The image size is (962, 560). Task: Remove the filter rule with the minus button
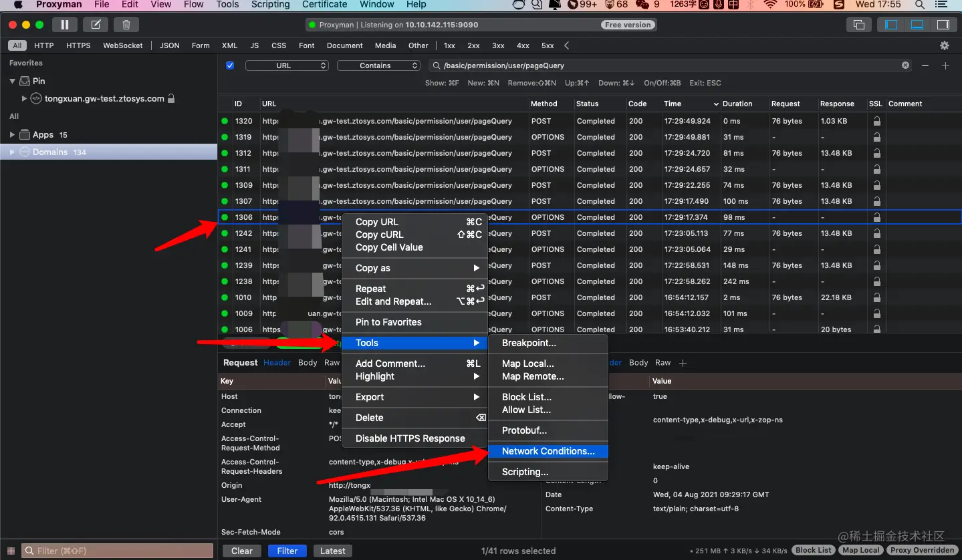925,65
